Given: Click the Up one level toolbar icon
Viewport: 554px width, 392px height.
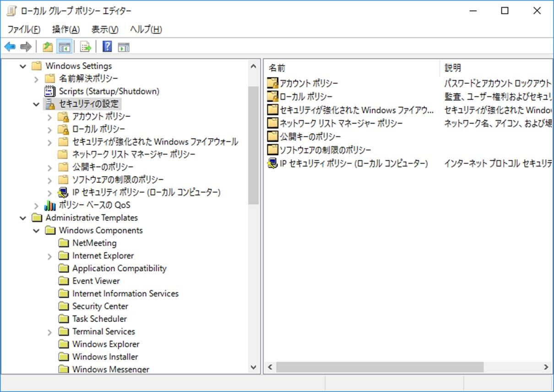Looking at the screenshot, I should point(47,46).
